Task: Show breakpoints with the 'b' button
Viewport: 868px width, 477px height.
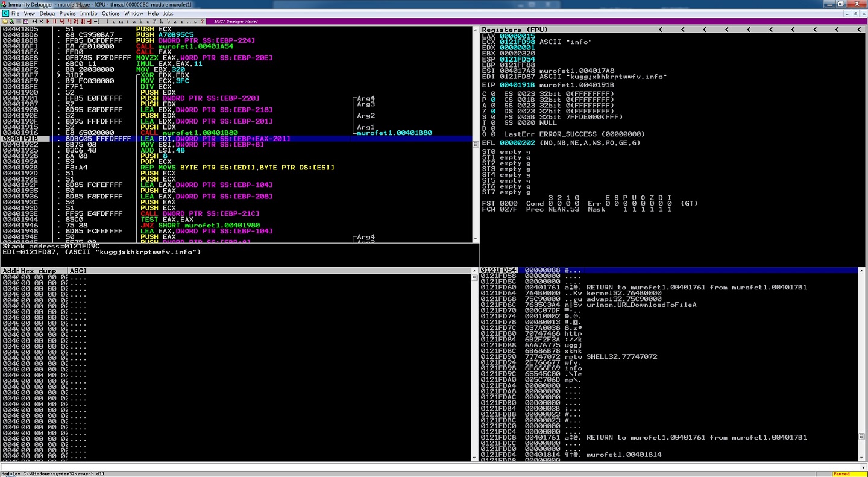Action: 168,21
